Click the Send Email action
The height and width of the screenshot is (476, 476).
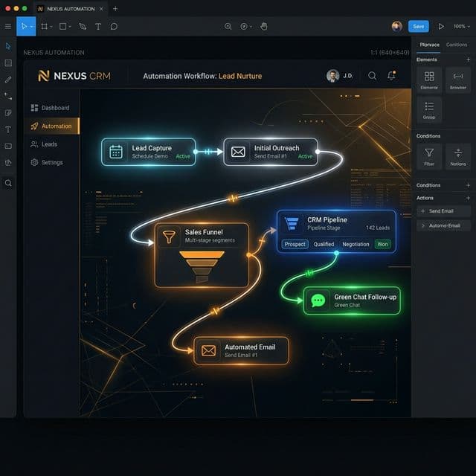pyautogui.click(x=443, y=211)
